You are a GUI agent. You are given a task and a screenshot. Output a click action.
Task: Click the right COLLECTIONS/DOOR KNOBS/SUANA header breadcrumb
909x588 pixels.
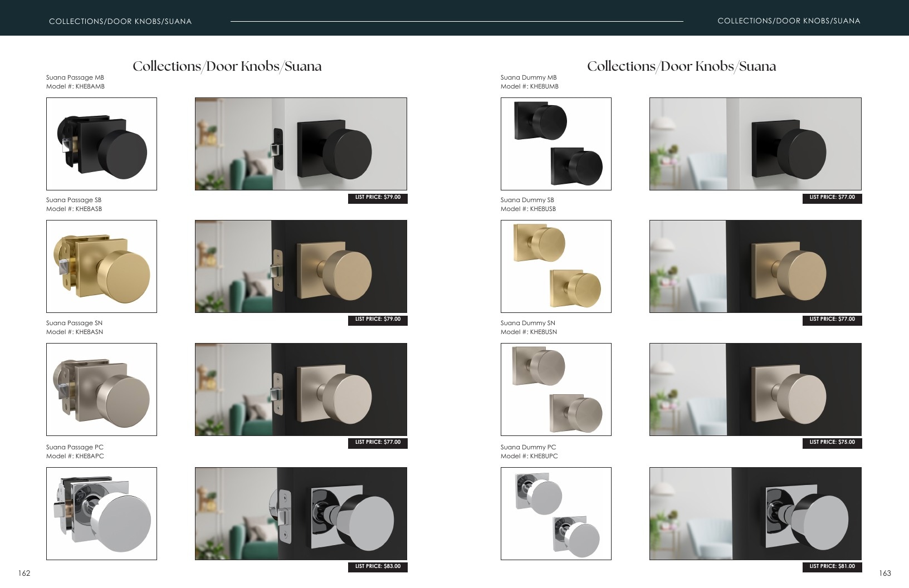click(x=789, y=21)
